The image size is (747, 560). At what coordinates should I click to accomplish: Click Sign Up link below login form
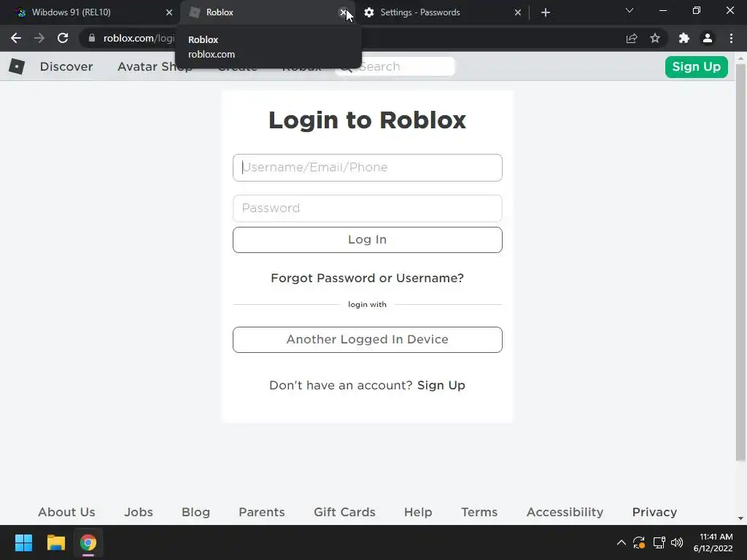pos(441,385)
